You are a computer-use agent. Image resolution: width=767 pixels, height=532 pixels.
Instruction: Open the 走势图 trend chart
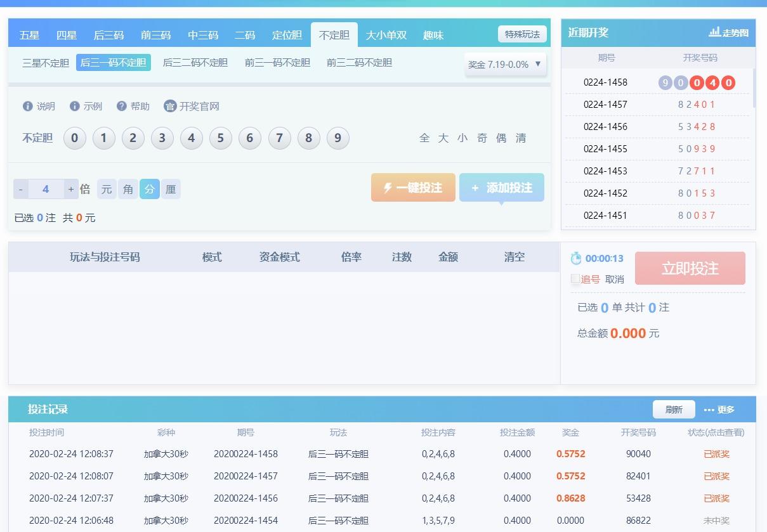click(728, 32)
